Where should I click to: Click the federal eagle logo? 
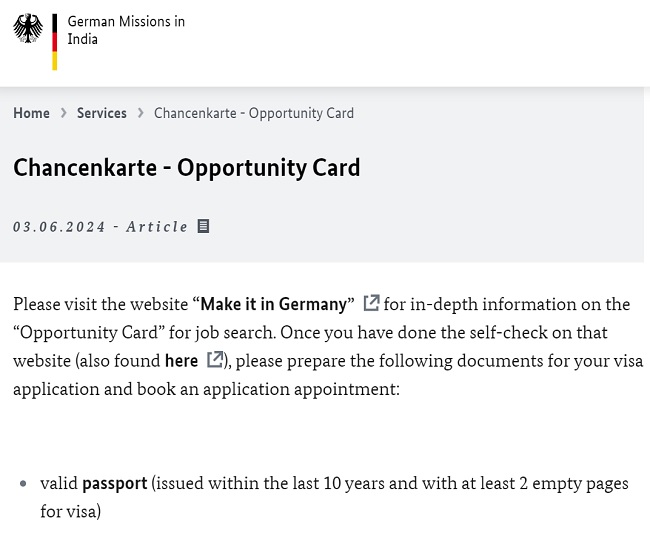pyautogui.click(x=28, y=28)
